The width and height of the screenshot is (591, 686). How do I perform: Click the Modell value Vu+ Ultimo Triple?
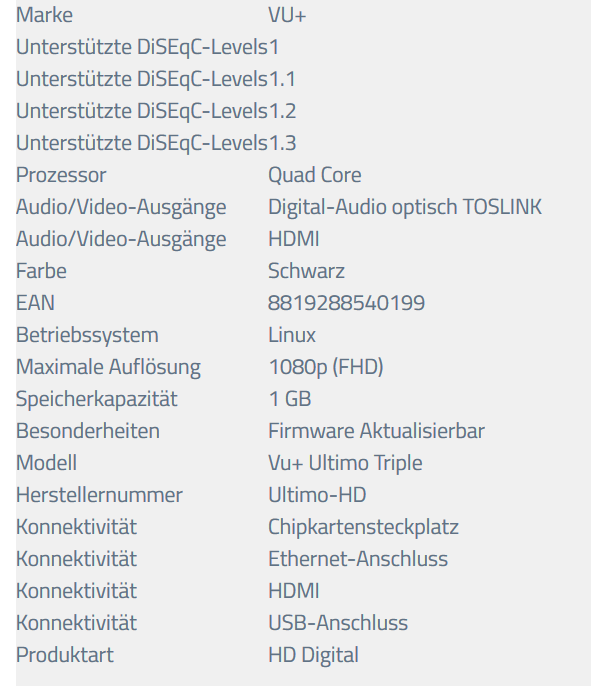[x=345, y=463]
